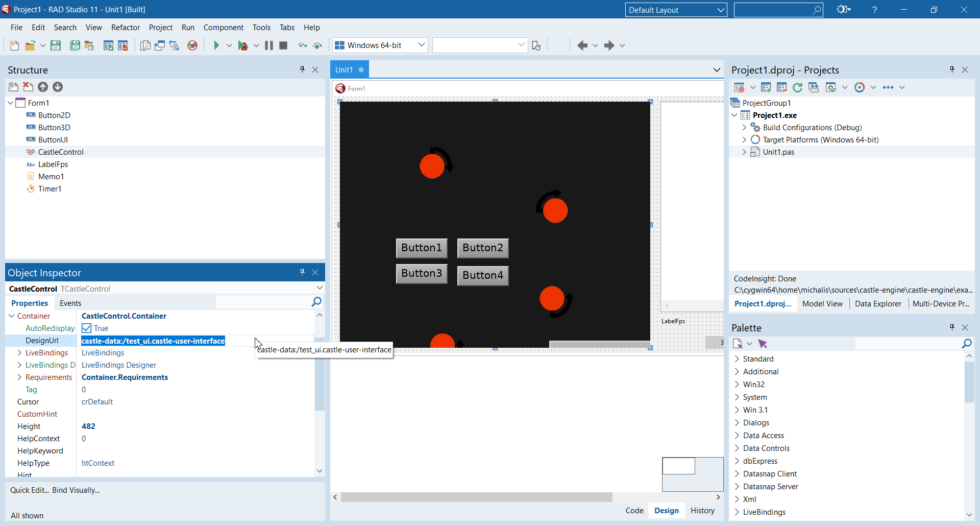Collapse the Project1.exe tree node

point(734,115)
